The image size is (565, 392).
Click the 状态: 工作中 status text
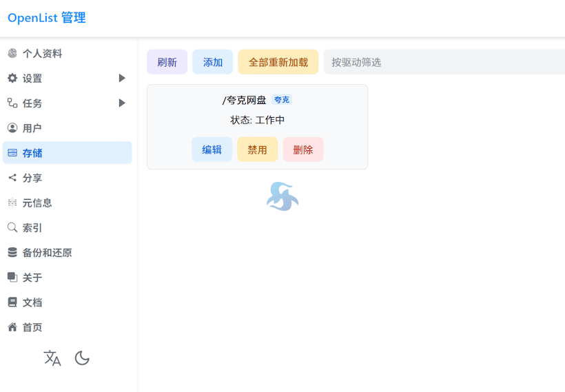[x=257, y=120]
